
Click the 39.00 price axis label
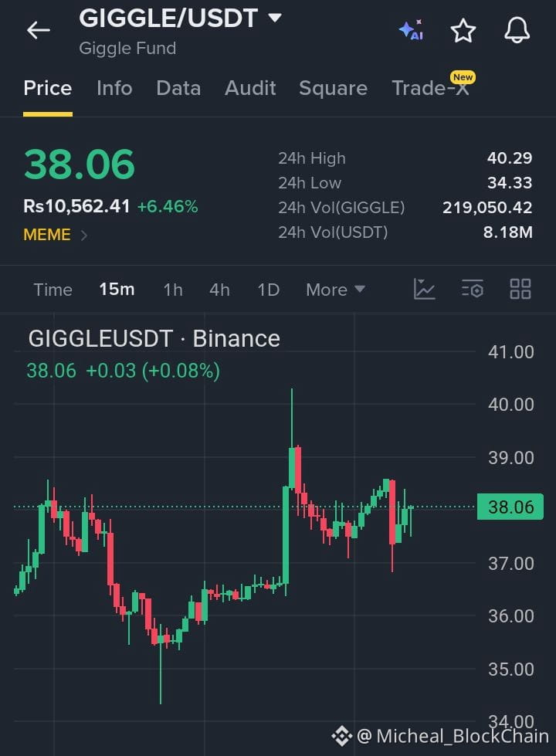[x=510, y=458]
